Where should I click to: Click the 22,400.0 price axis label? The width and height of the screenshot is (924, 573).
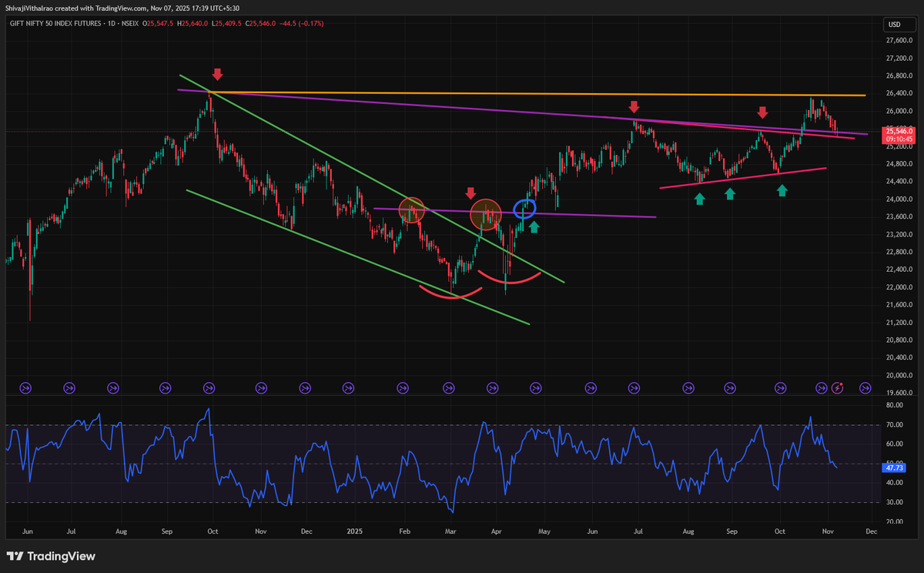click(x=899, y=270)
